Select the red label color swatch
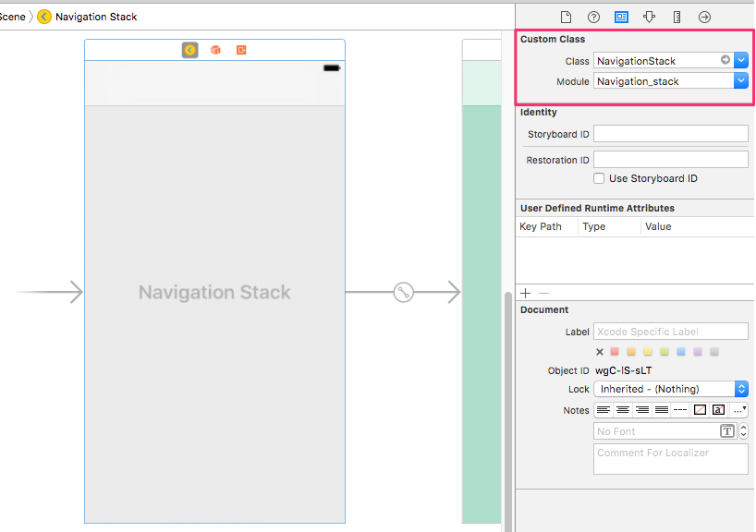The height and width of the screenshot is (532, 756). click(615, 351)
